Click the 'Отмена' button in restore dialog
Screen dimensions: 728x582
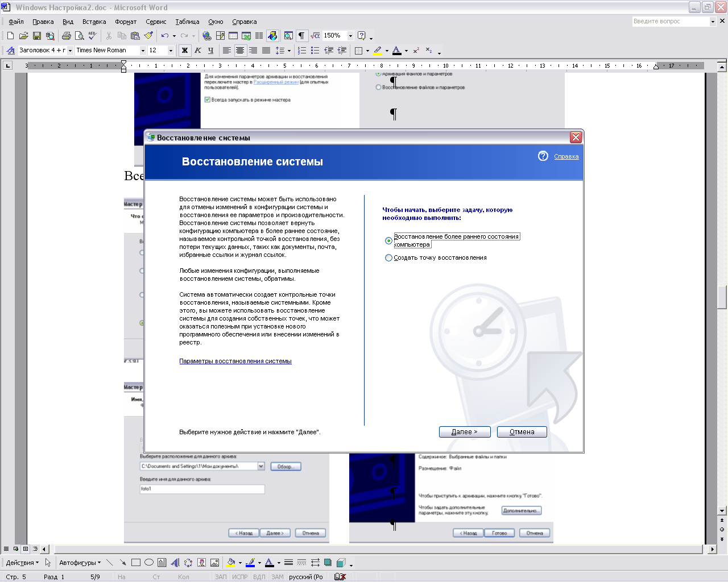pyautogui.click(x=522, y=432)
